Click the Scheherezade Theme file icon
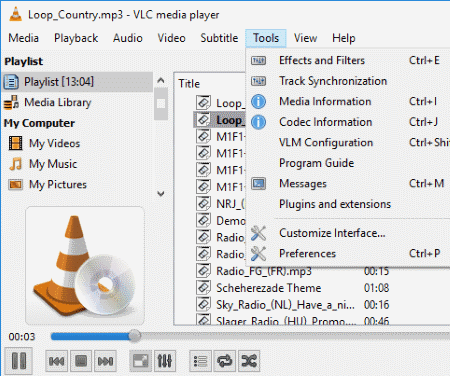 [203, 287]
